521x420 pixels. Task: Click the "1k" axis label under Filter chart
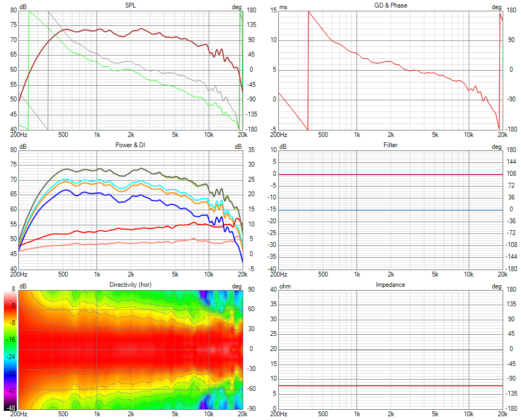click(357, 274)
